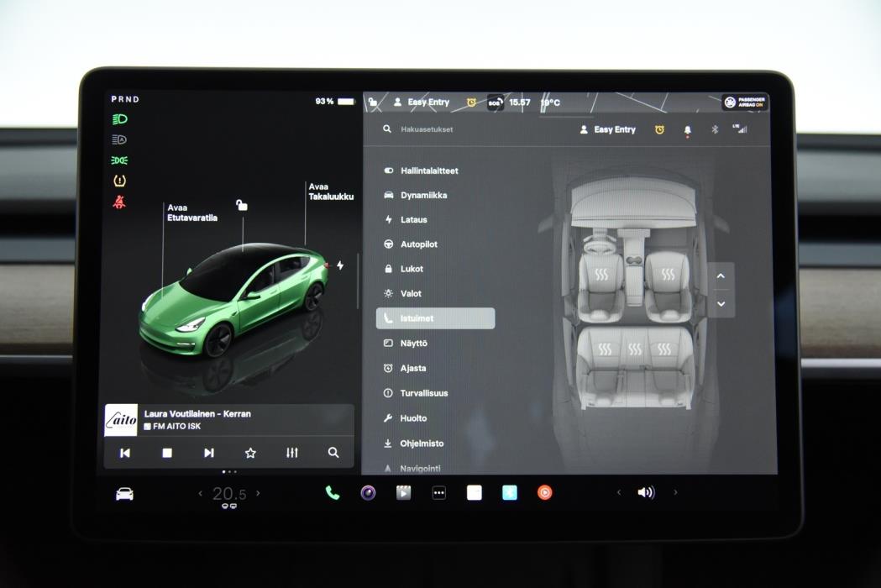Open the audio equalizer controls
Viewport: 881px width, 588px height.
click(292, 453)
